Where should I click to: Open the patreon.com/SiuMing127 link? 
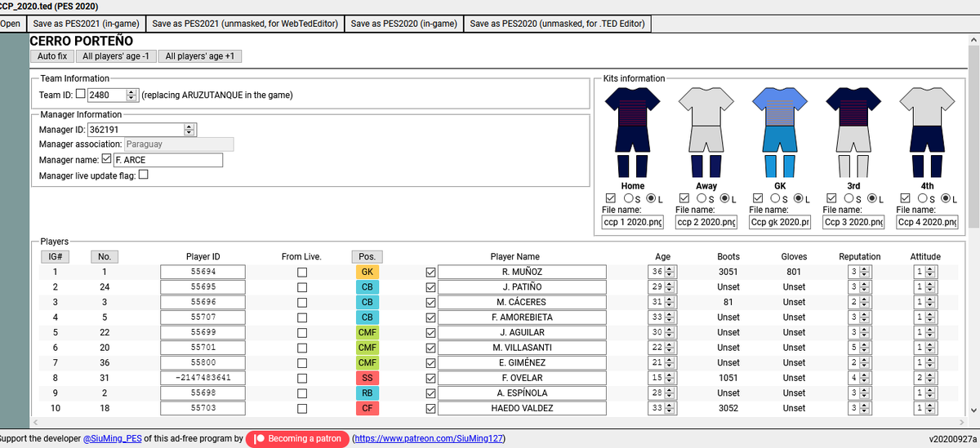429,439
